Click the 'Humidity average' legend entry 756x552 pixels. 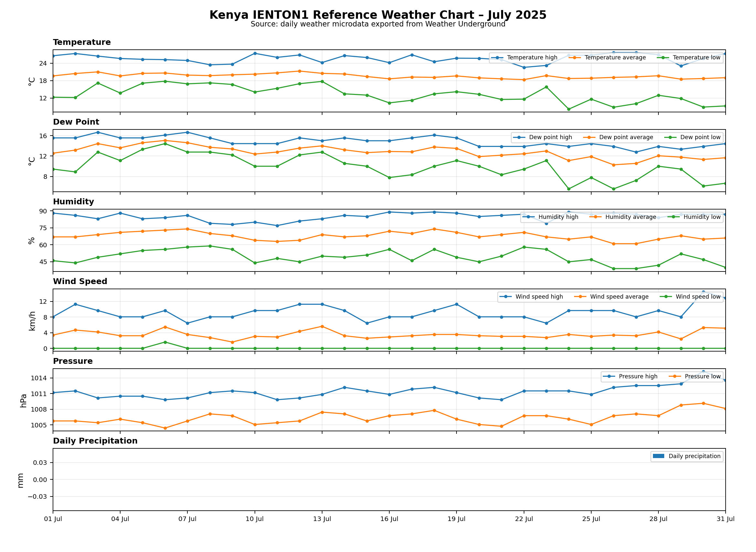[623, 217]
